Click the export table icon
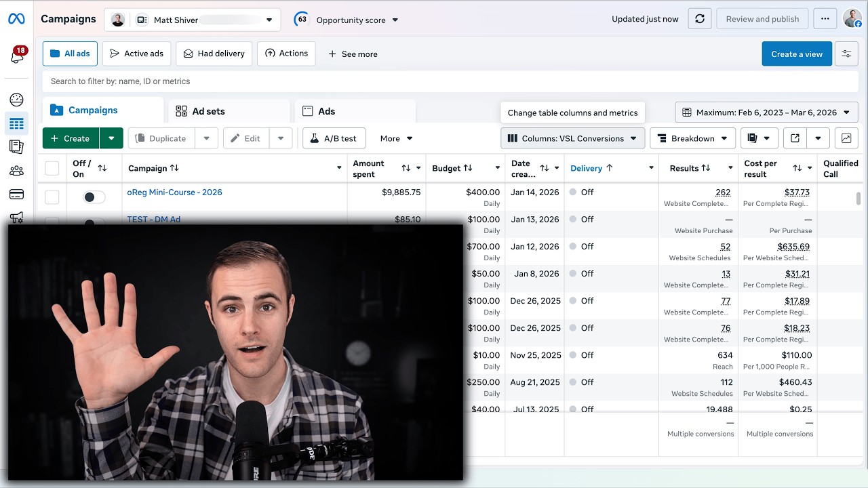The image size is (868, 488). (x=795, y=138)
